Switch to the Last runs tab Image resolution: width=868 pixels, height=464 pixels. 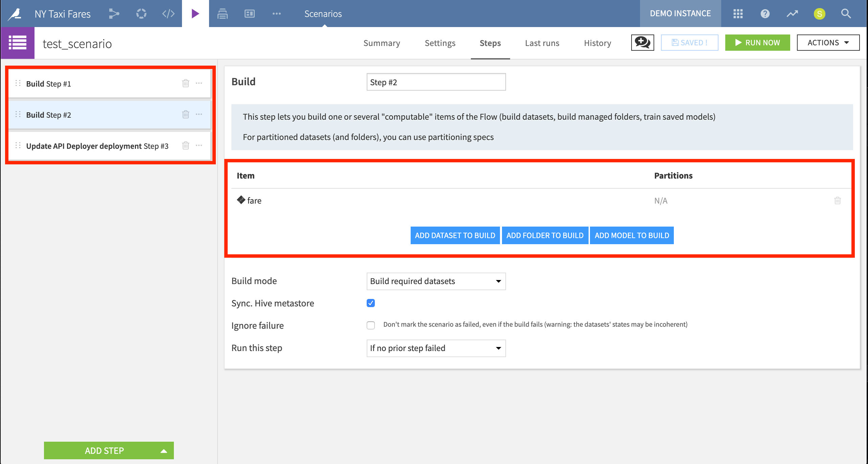tap(542, 43)
